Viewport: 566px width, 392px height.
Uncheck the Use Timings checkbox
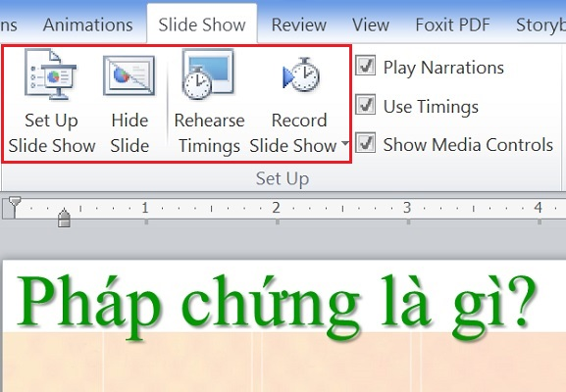pos(365,105)
